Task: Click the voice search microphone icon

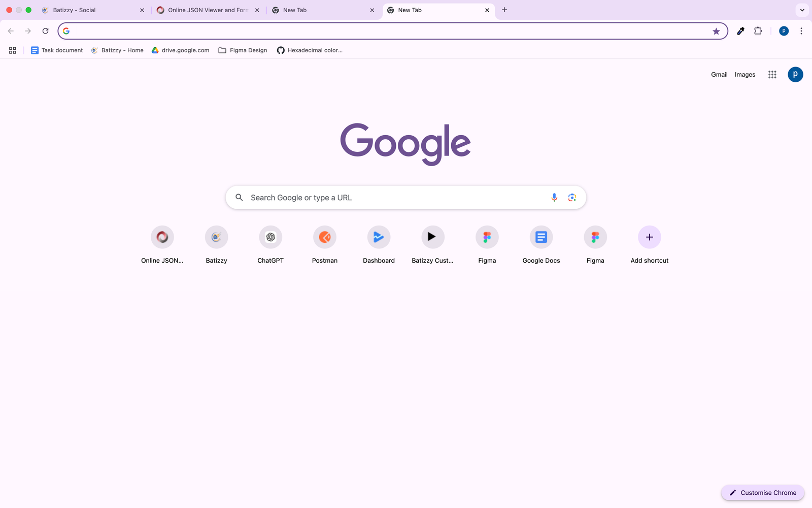Action: (554, 198)
